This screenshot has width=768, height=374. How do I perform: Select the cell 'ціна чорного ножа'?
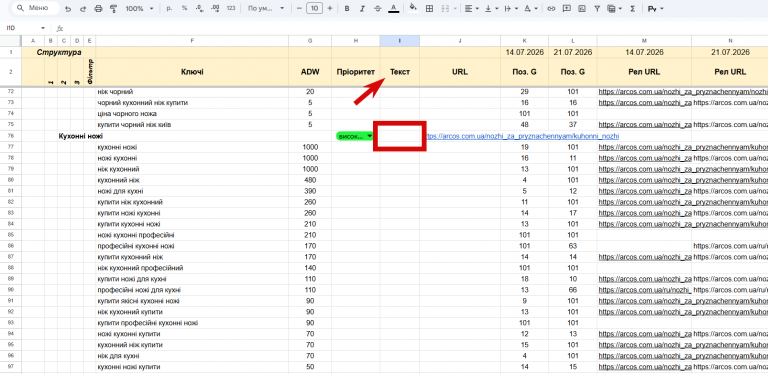point(192,114)
